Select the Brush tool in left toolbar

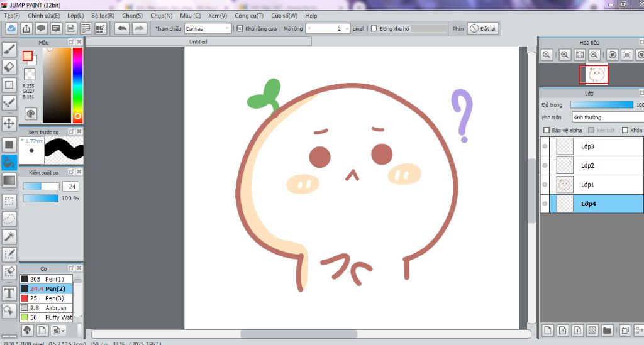pos(9,49)
